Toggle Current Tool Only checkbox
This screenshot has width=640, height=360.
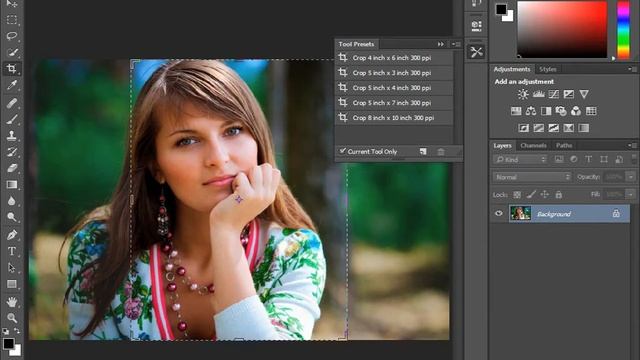point(342,151)
